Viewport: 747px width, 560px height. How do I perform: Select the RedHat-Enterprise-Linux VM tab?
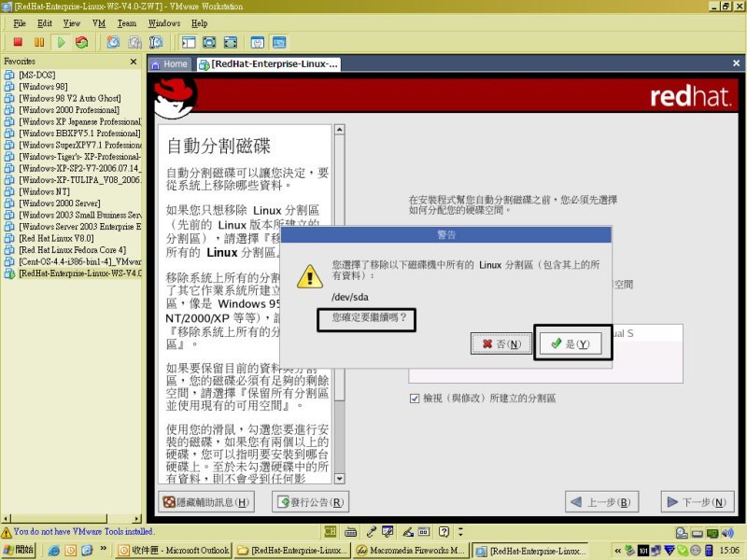[x=269, y=64]
